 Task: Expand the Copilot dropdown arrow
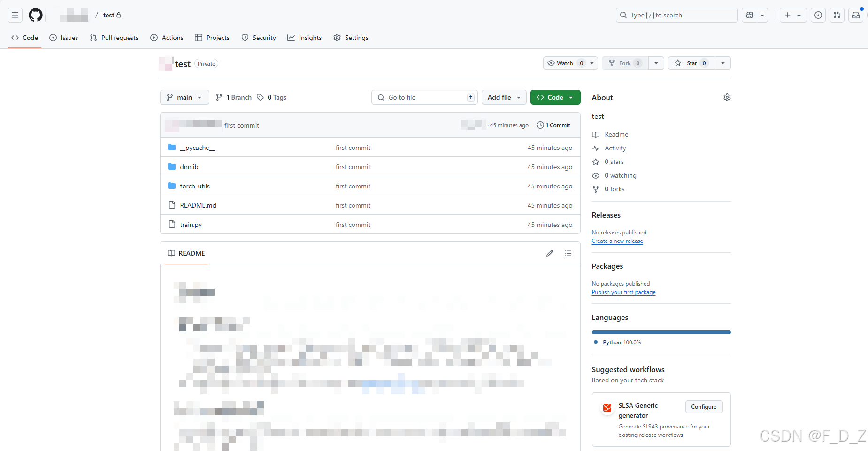tap(762, 15)
